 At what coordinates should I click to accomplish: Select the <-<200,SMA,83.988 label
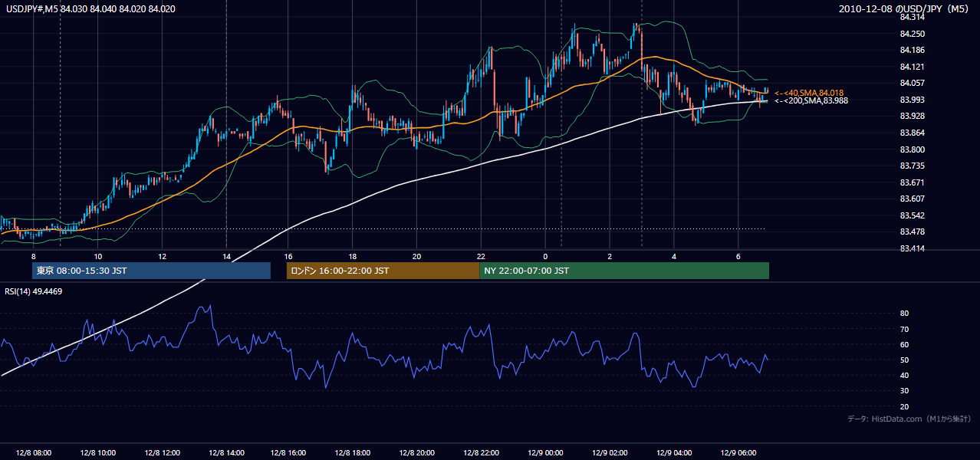pyautogui.click(x=811, y=100)
